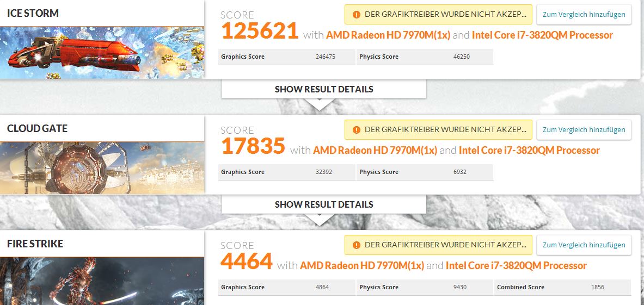The height and width of the screenshot is (305, 644).
Task: Click the Graphics Score label in Ice Storm
Action: [x=243, y=57]
